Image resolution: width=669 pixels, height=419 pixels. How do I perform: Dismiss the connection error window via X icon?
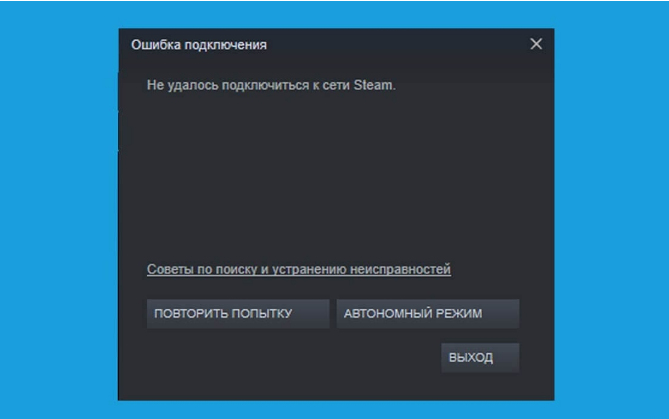click(x=536, y=44)
